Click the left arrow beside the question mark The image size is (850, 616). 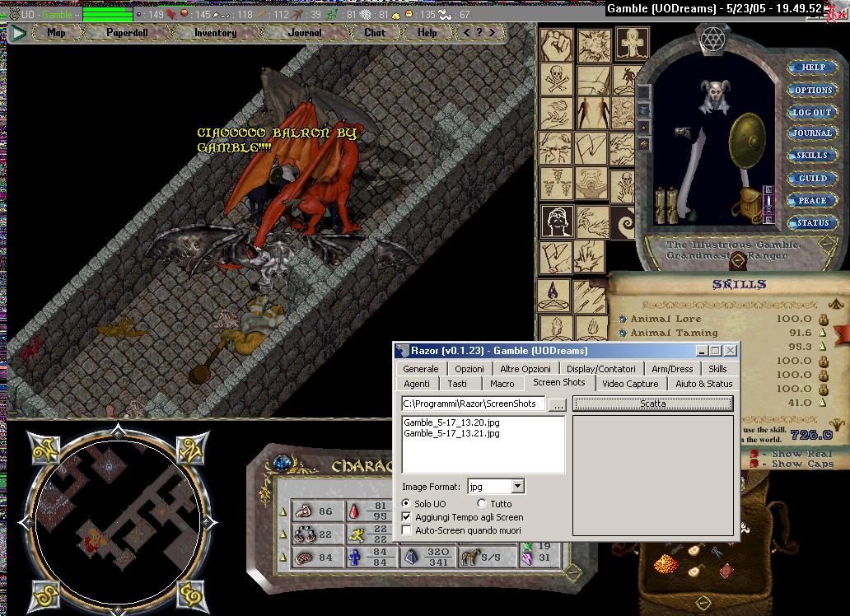point(467,33)
